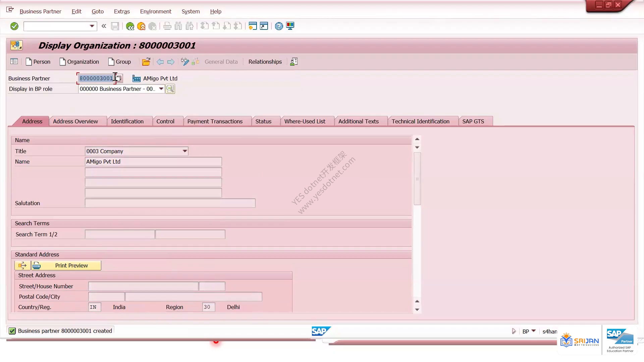Expand the Display in BP role dropdown
The image size is (644, 362).
[x=161, y=89]
